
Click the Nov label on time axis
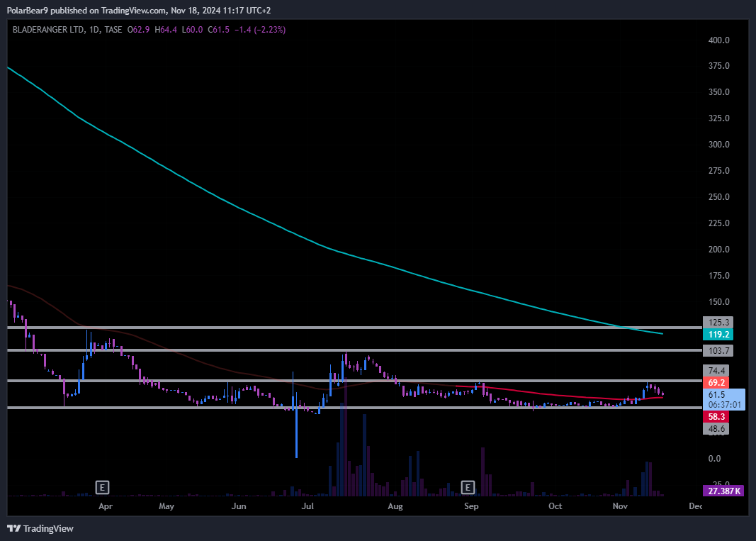pyautogui.click(x=620, y=506)
